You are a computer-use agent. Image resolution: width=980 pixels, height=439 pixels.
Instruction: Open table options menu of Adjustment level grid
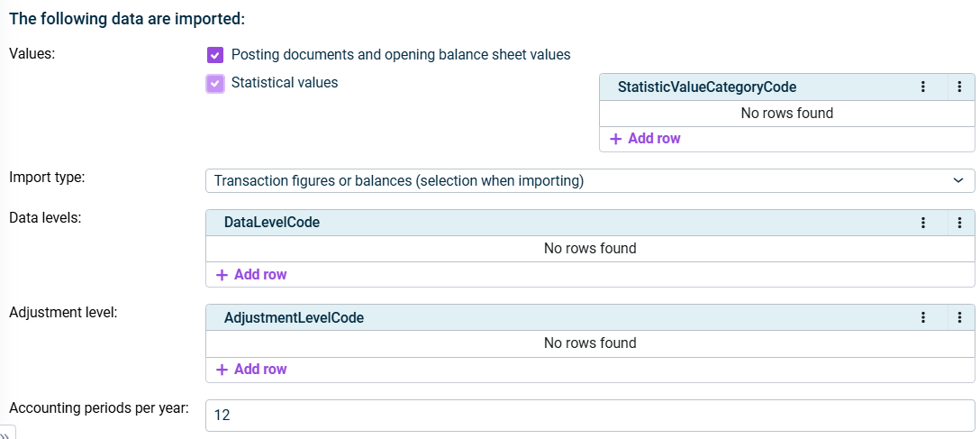[x=959, y=317]
